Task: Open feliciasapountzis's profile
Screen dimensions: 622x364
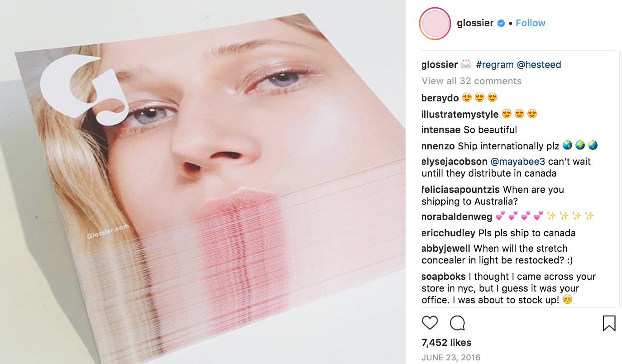Action: [461, 190]
